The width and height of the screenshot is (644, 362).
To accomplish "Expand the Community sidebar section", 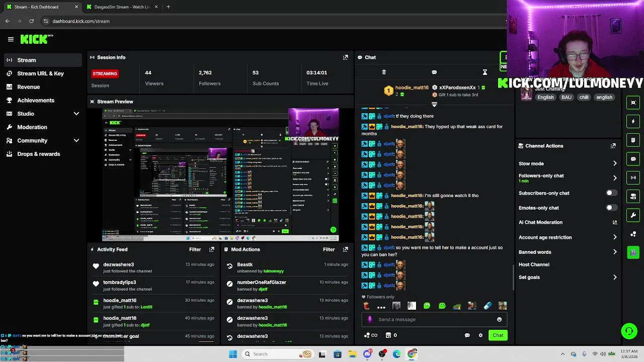I will click(x=76, y=141).
